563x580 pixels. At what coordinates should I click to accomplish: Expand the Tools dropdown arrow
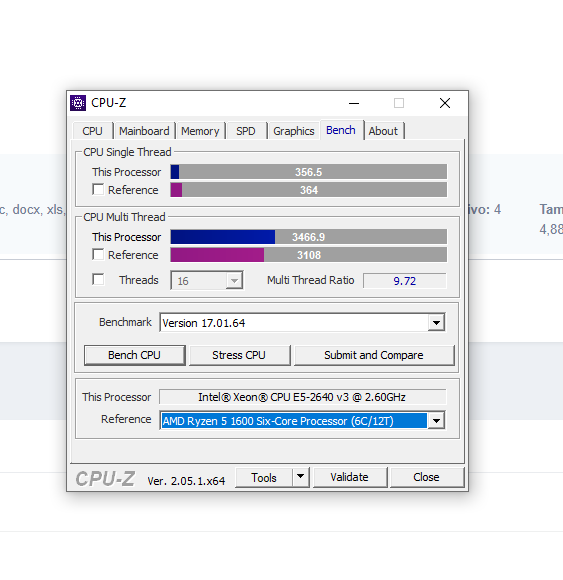click(301, 477)
